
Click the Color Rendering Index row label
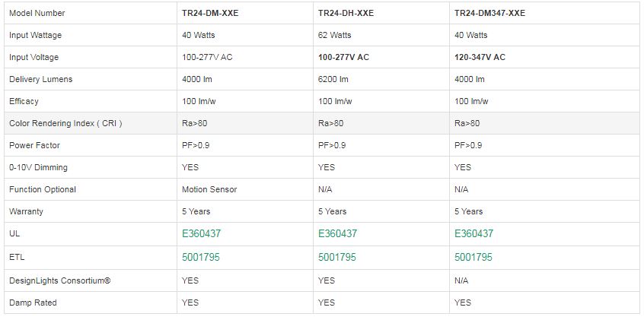coord(65,123)
